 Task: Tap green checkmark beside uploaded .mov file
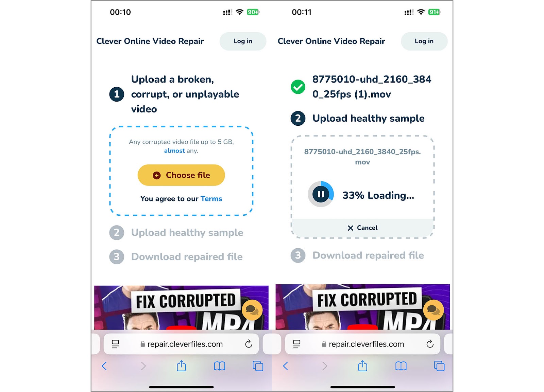298,87
